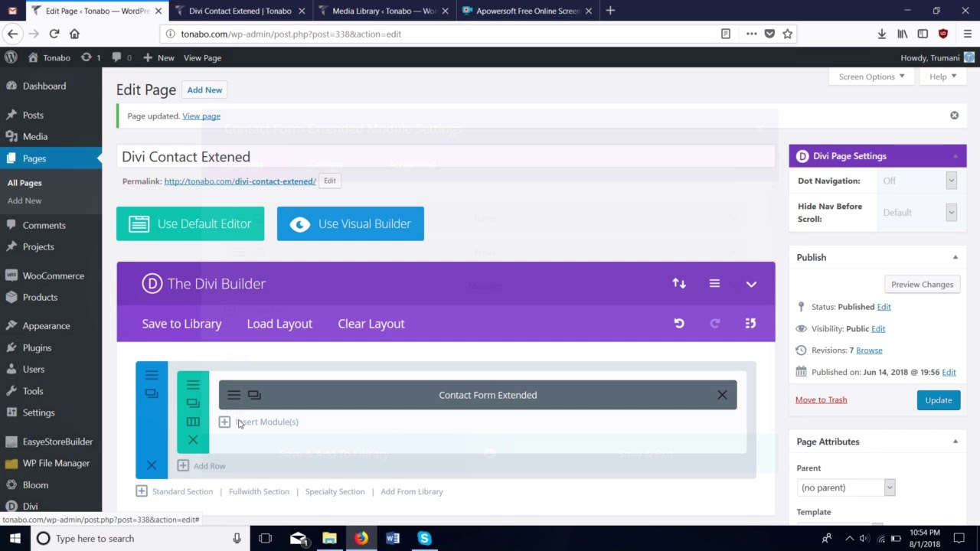Viewport: 980px width, 551px height.
Task: Reload page with browser refresh icon
Action: [54, 34]
